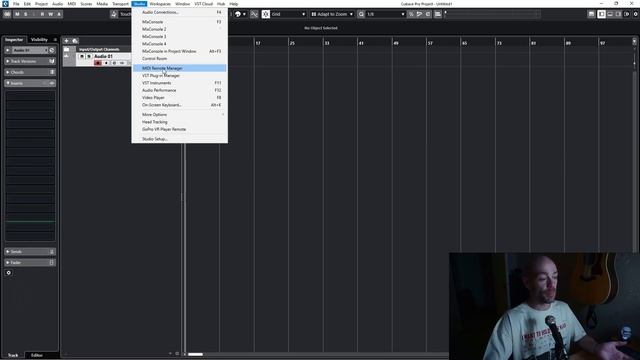Select Audio Performance menu entry
The image size is (640, 360).
(x=180, y=90)
